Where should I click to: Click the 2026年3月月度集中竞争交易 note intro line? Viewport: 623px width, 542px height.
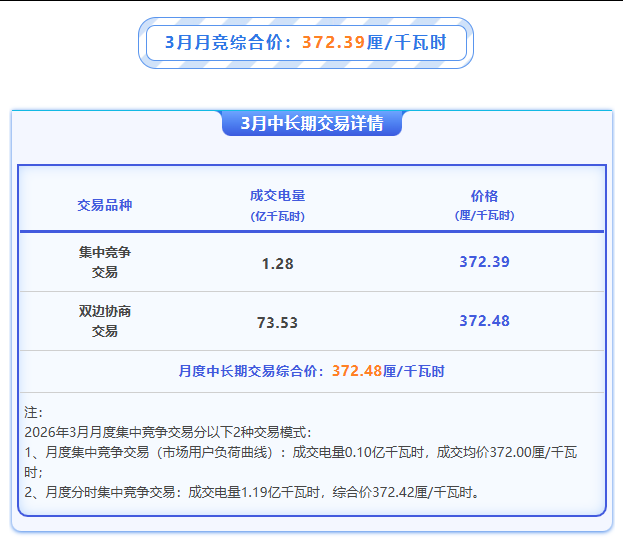point(168,432)
